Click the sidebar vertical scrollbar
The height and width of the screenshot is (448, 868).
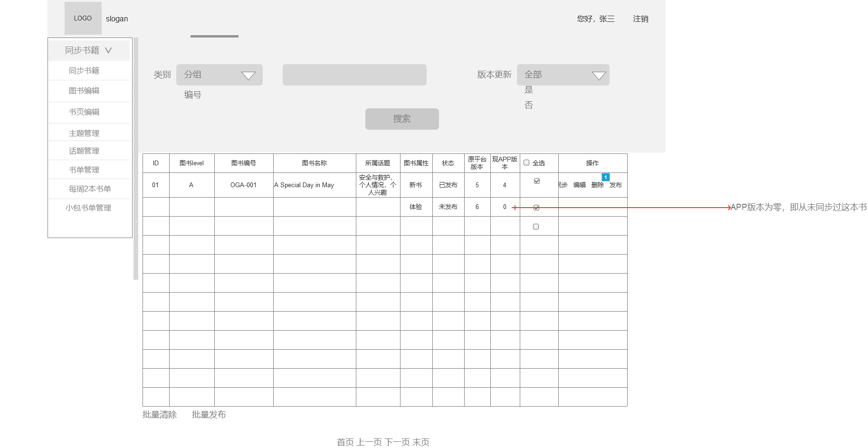(x=136, y=159)
